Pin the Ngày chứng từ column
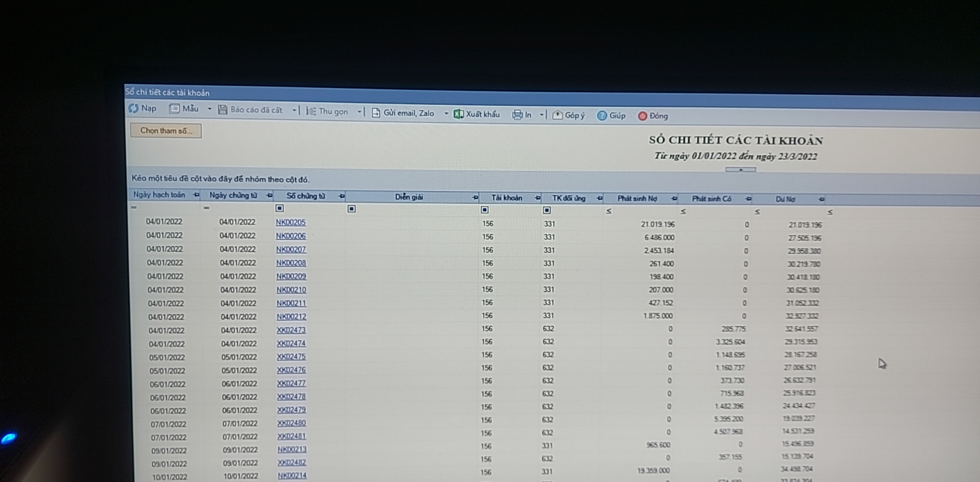The width and height of the screenshot is (980, 482). (x=269, y=196)
